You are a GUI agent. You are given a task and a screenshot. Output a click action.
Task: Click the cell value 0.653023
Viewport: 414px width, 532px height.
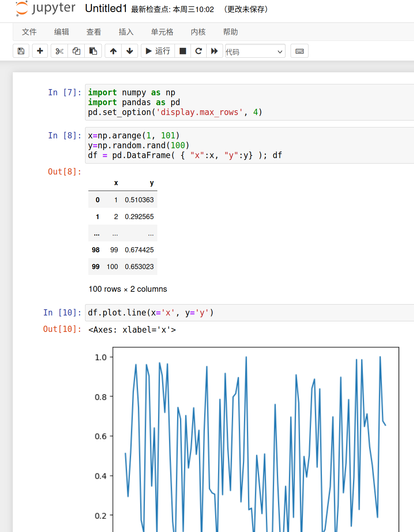point(139,267)
